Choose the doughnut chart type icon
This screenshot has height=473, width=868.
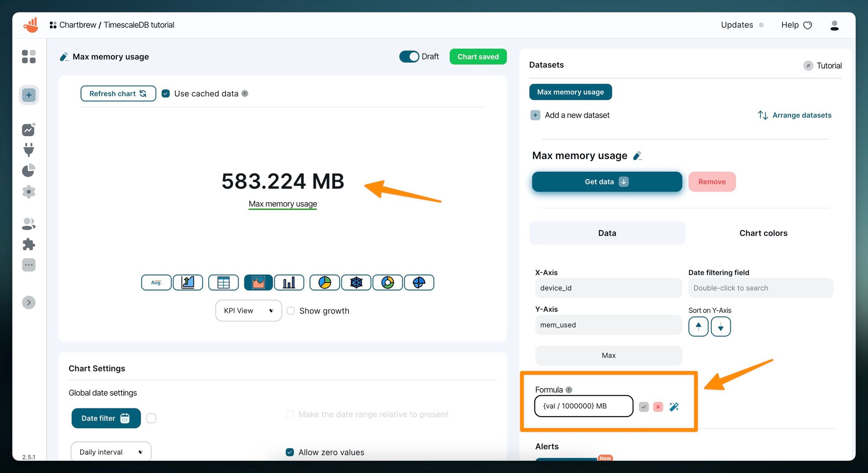[388, 282]
